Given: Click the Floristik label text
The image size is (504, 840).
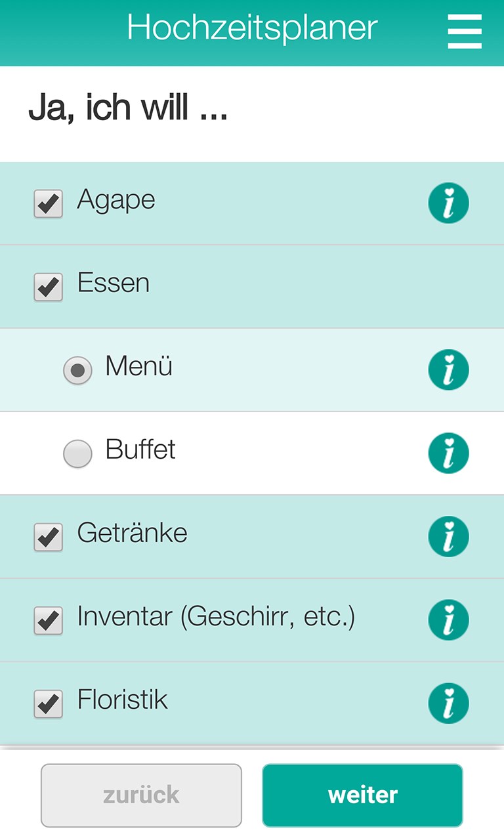Looking at the screenshot, I should [123, 700].
